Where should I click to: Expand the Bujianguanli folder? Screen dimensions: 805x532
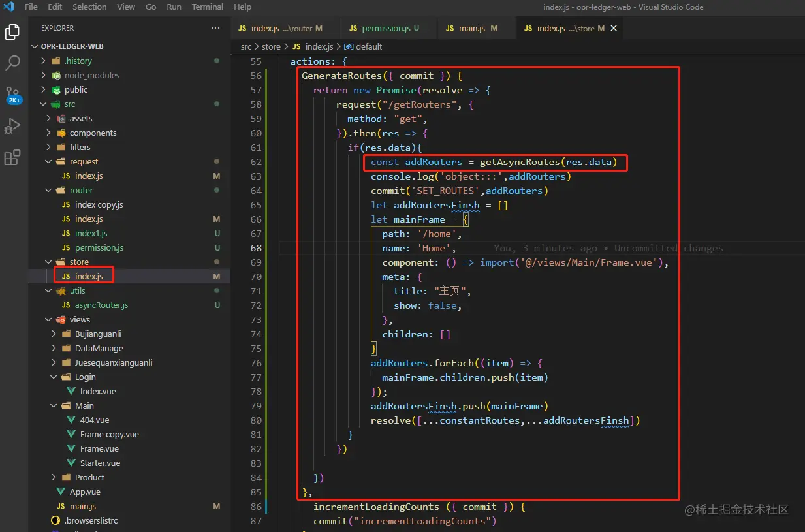54,334
